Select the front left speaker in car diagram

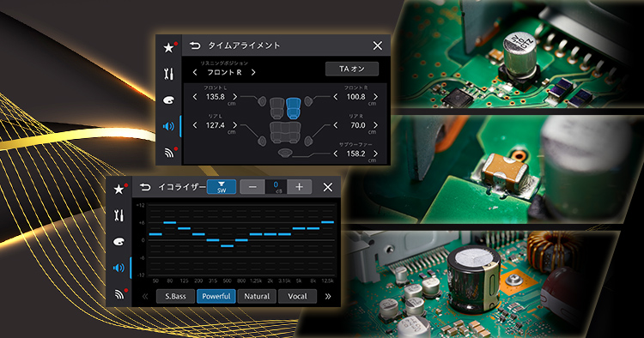click(262, 101)
